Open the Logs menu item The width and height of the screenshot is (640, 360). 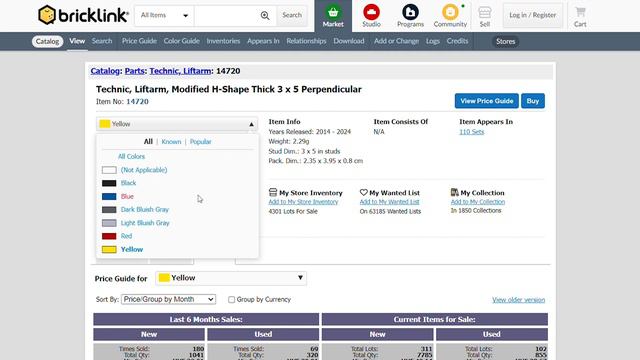click(433, 41)
